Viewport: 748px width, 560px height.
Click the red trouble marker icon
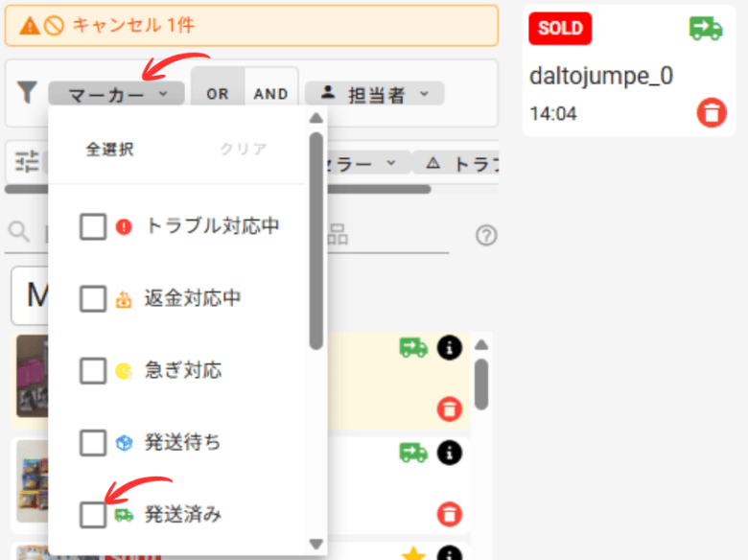click(124, 226)
